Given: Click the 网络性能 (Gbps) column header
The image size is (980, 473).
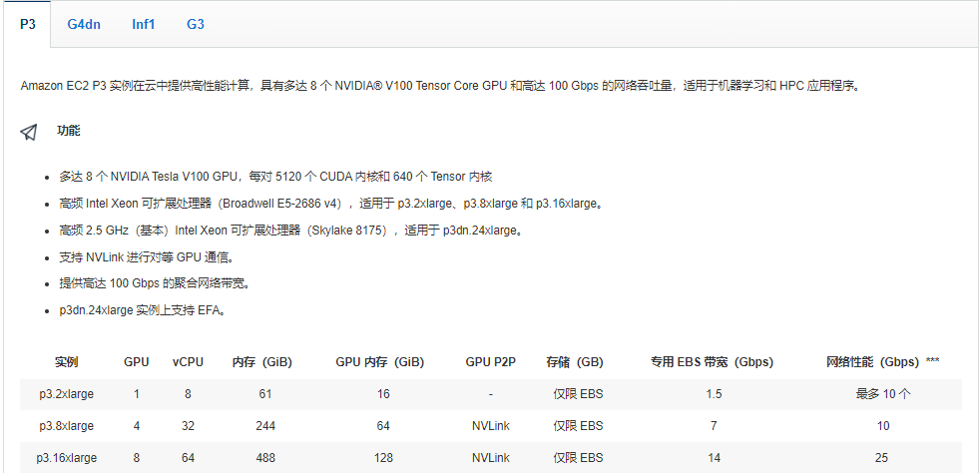Looking at the screenshot, I should 883,362.
